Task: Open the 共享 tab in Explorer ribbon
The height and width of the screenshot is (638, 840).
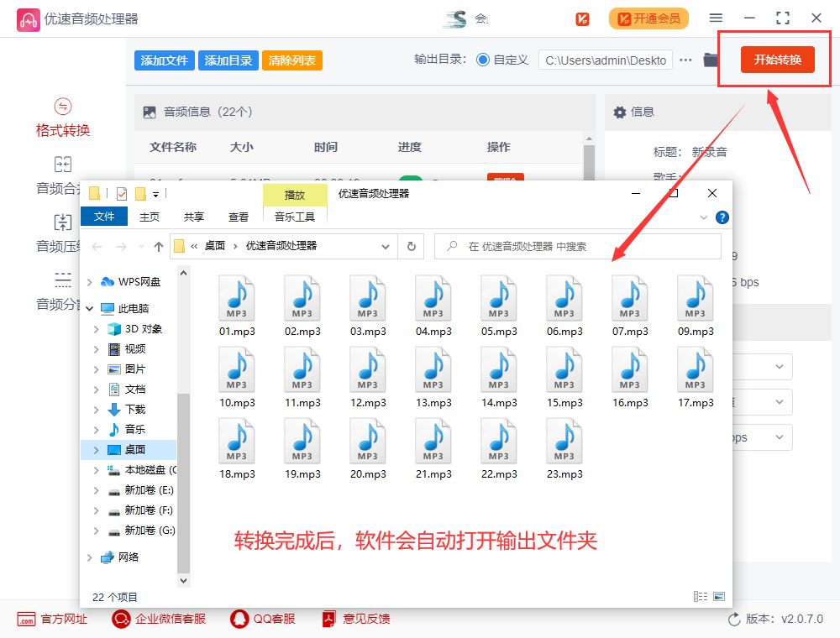Action: tap(194, 217)
